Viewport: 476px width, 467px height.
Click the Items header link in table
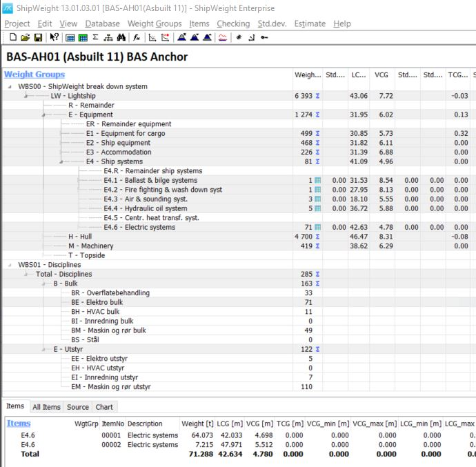[x=19, y=424]
